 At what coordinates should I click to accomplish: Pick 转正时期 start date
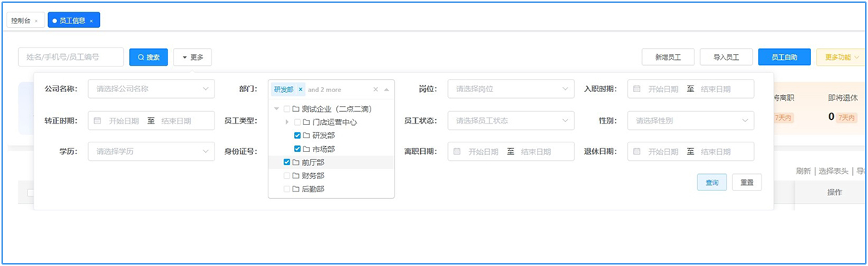123,121
